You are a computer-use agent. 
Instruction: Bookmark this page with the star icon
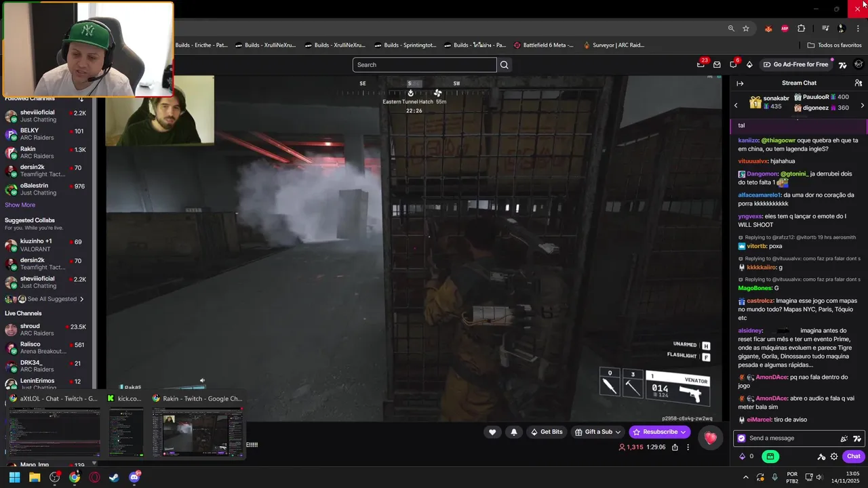point(746,28)
